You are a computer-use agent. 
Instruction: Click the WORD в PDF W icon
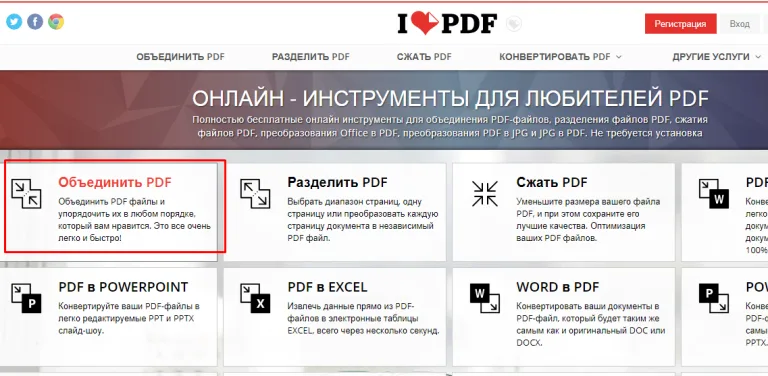click(485, 298)
